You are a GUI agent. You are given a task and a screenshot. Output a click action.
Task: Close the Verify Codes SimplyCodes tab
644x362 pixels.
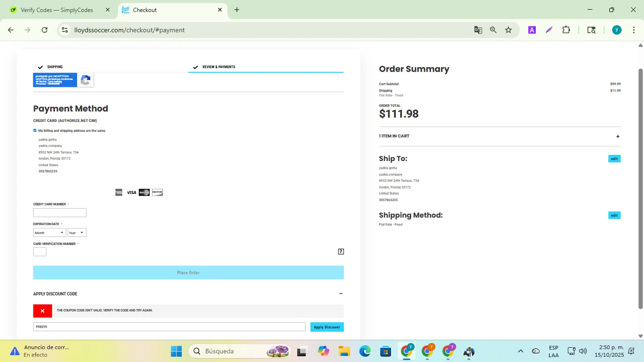tap(108, 10)
